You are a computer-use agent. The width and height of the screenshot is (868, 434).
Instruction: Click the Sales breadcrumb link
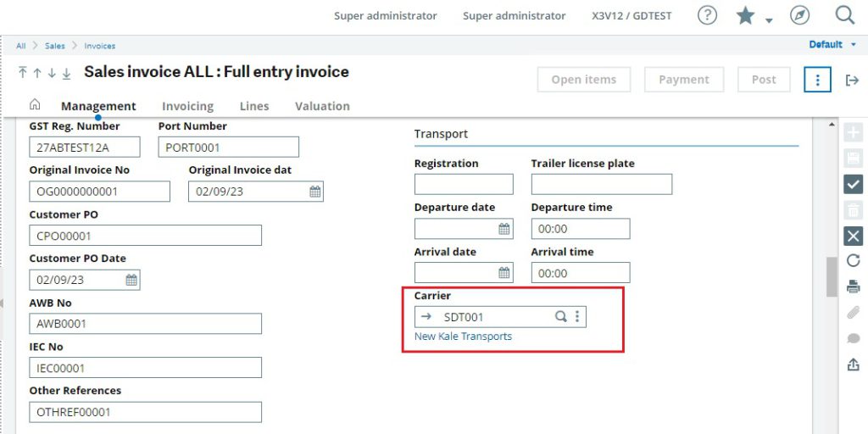(54, 46)
